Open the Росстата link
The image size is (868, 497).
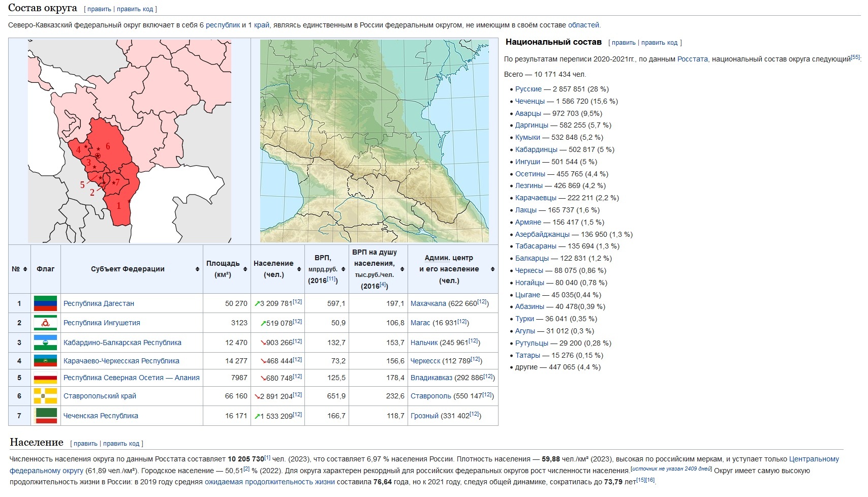pos(692,59)
